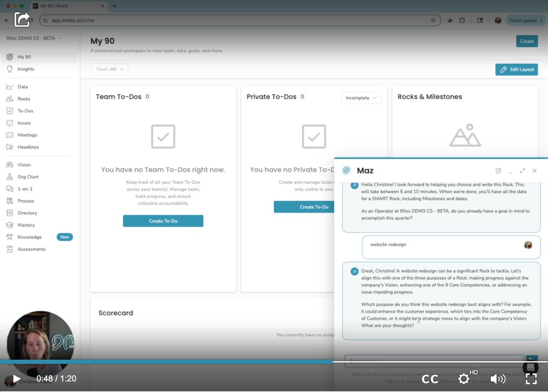Click the Directory contact icon
Screen dimensions: 548x392
point(10,213)
